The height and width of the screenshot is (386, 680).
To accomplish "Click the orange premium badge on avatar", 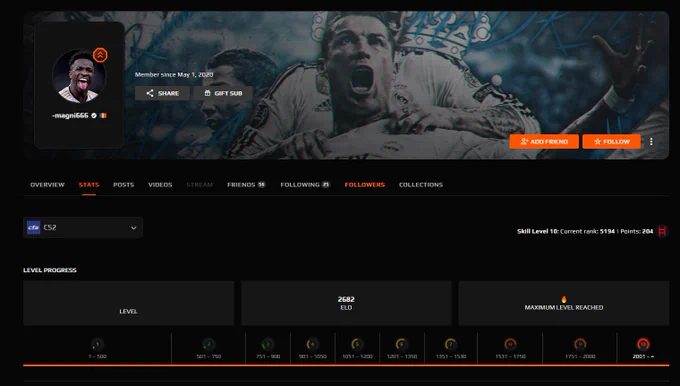I will (x=100, y=55).
